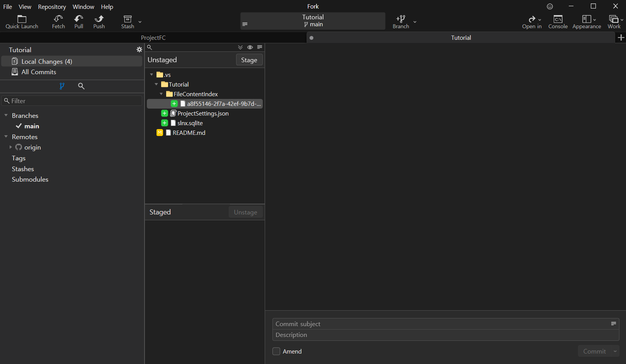
Task: Open the Branch dropdown arrow
Action: click(415, 22)
